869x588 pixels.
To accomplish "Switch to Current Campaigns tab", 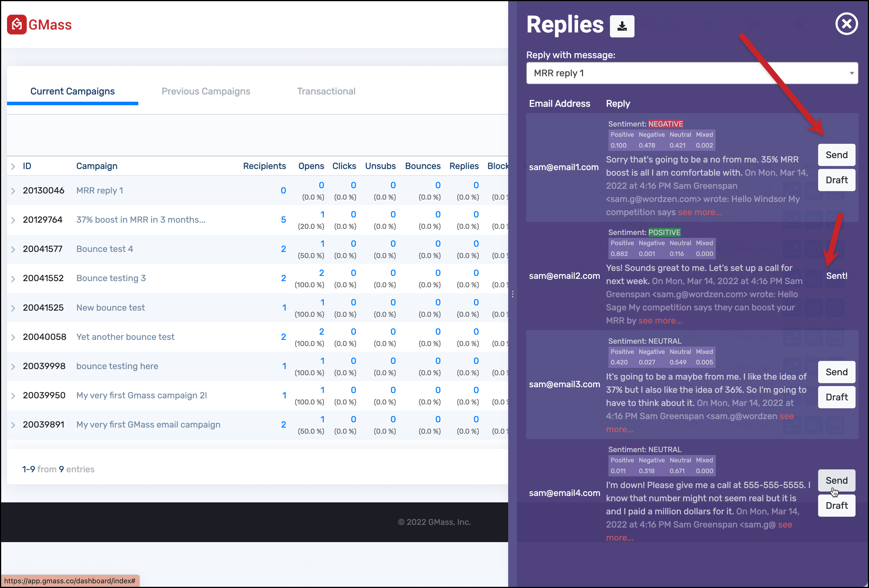I will (73, 91).
